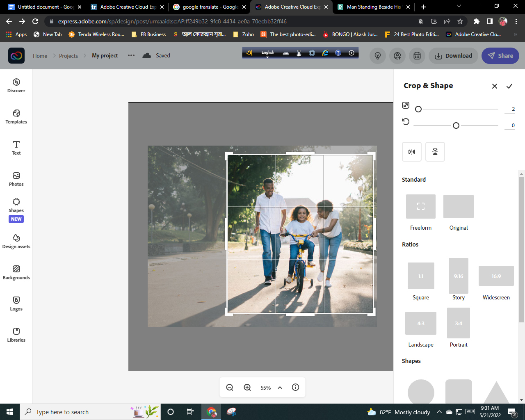
Task: Click the scale value field
Action: click(509, 109)
